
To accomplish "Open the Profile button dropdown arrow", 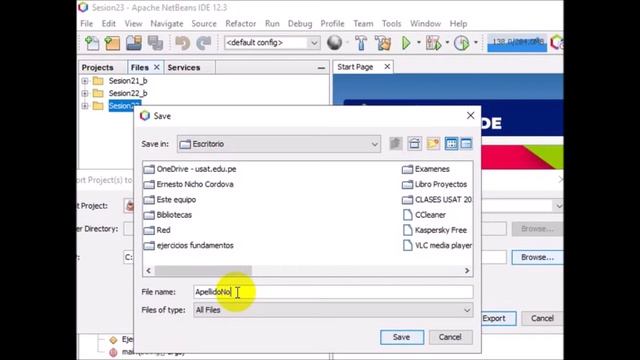I will (476, 43).
